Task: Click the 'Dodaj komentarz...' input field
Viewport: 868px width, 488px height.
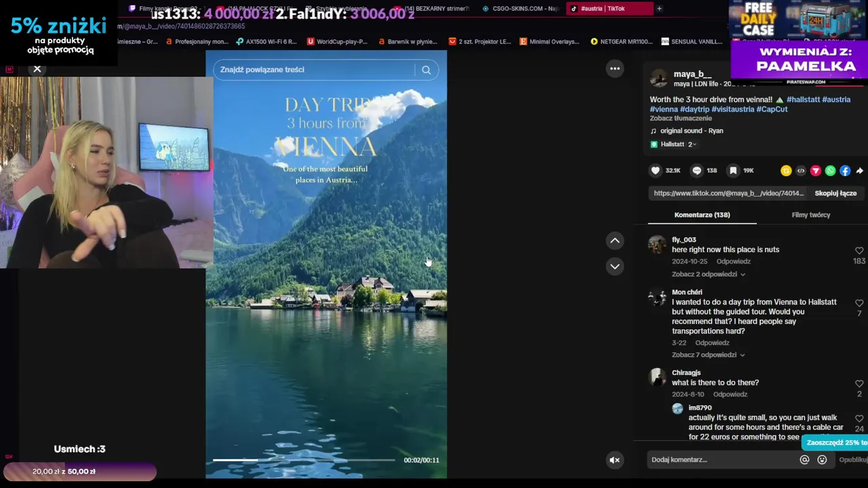Action: coord(722,460)
